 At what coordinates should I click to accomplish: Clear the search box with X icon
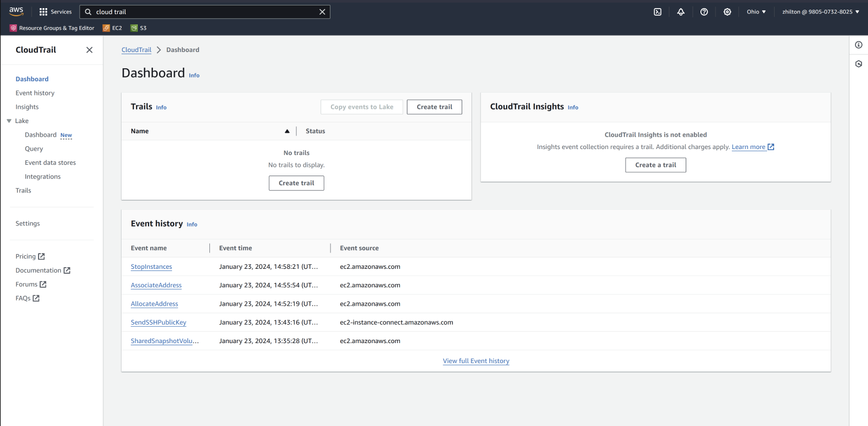click(x=322, y=12)
